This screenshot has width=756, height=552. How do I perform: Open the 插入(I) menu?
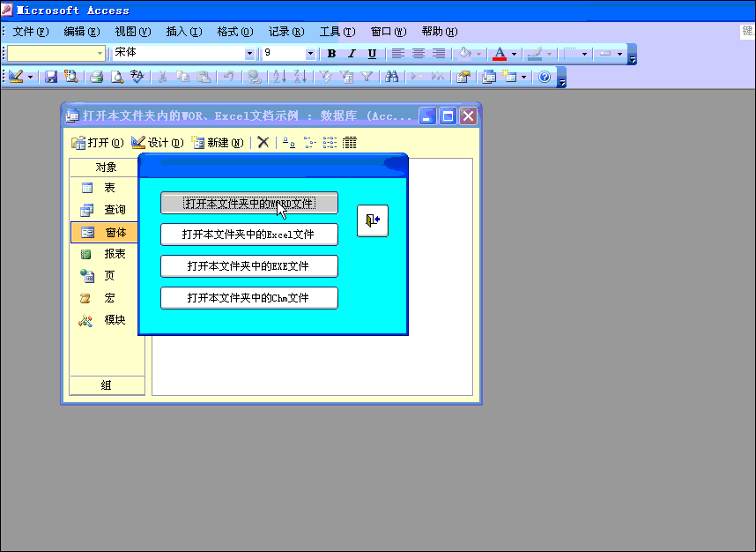184,32
